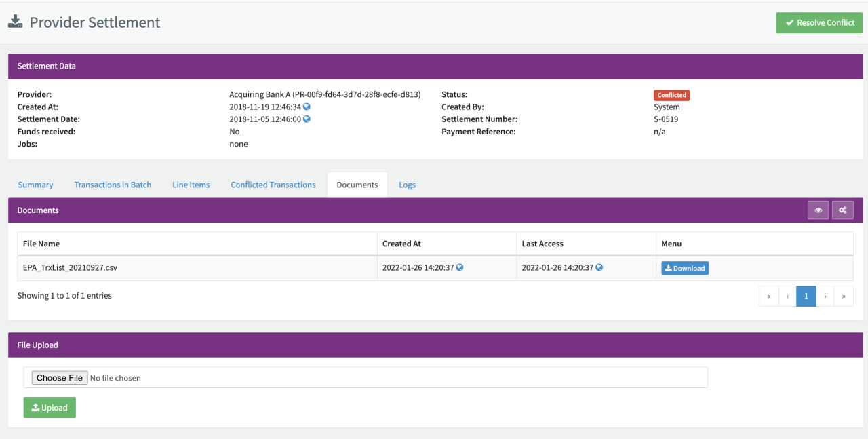Switch to the Summary tab
The height and width of the screenshot is (439, 868).
35,185
